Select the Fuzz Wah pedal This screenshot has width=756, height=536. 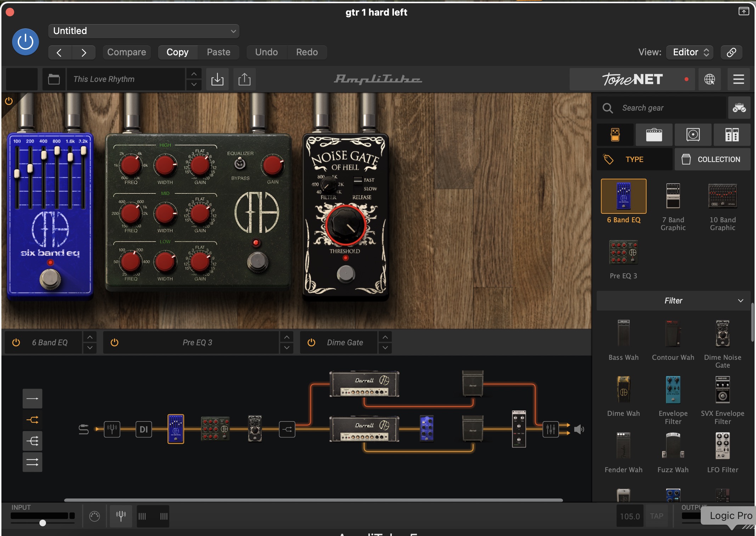tap(673, 446)
